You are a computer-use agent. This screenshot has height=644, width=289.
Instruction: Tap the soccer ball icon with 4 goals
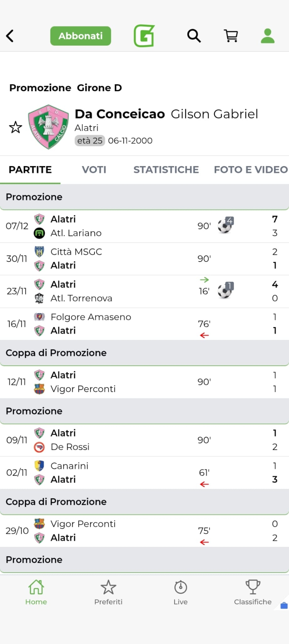pyautogui.click(x=225, y=226)
